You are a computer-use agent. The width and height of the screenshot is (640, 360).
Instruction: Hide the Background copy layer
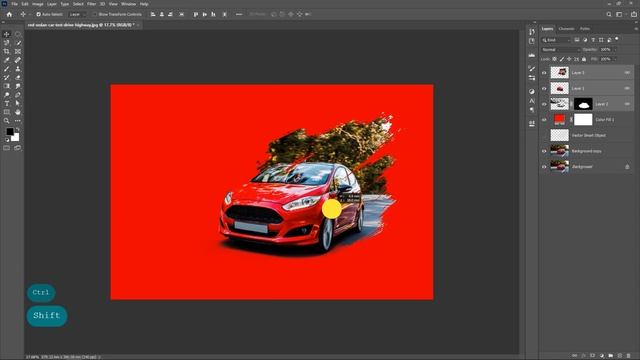[544, 151]
